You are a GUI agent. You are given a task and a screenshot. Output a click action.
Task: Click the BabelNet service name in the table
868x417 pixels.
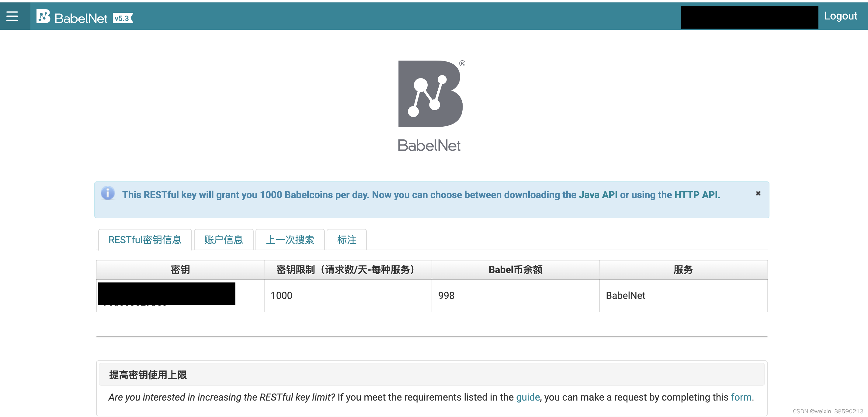tap(625, 295)
